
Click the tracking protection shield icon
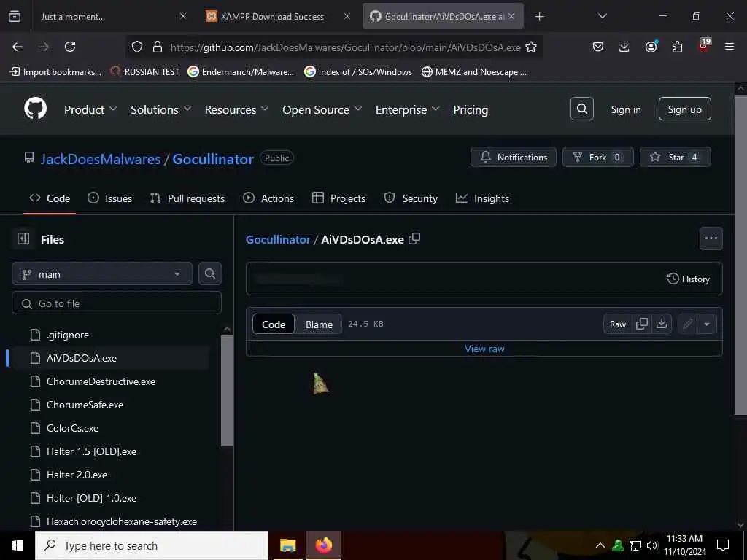(137, 47)
